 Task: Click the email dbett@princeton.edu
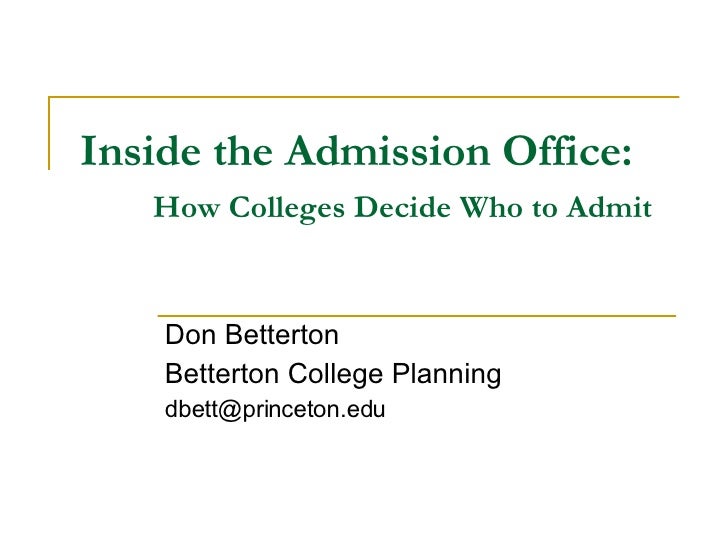(275, 410)
